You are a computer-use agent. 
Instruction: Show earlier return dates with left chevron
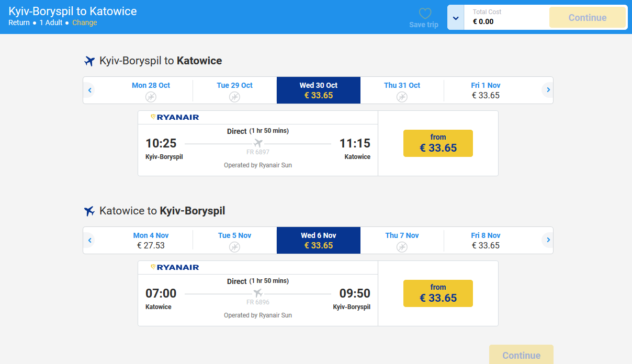(90, 241)
